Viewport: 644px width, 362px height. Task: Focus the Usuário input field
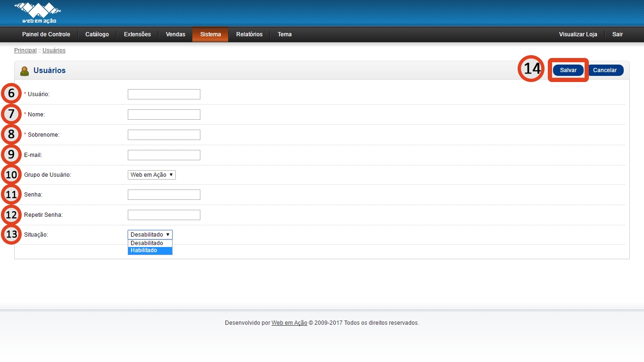164,94
